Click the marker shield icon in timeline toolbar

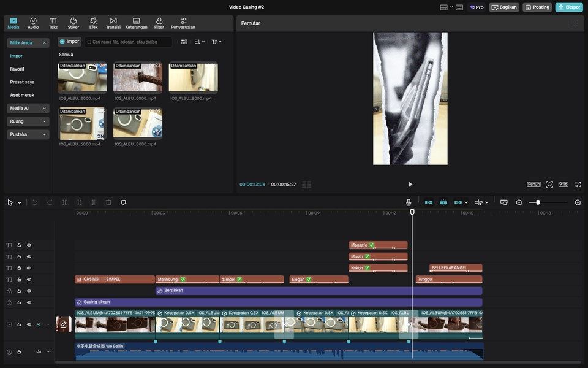(x=123, y=202)
